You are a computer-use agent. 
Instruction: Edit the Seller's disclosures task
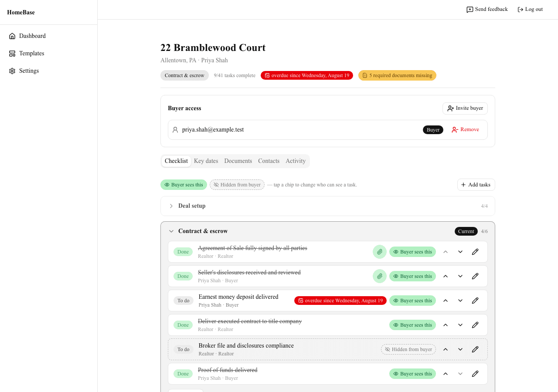475,276
